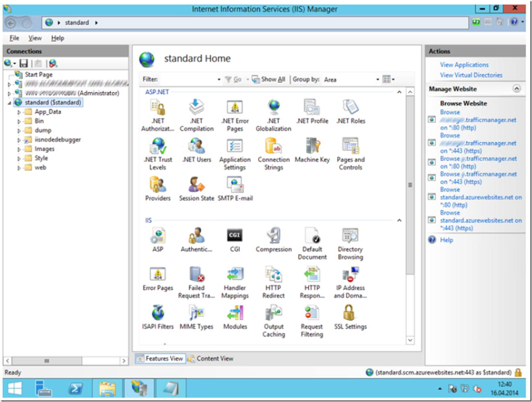
Task: Click View Virtual Directories link
Action: (471, 75)
